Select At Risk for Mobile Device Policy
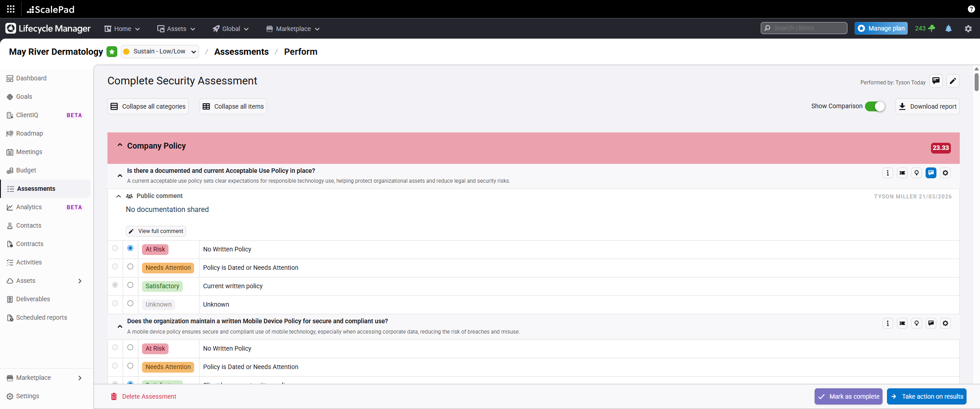Screen dimensions: 980x409 130,347
